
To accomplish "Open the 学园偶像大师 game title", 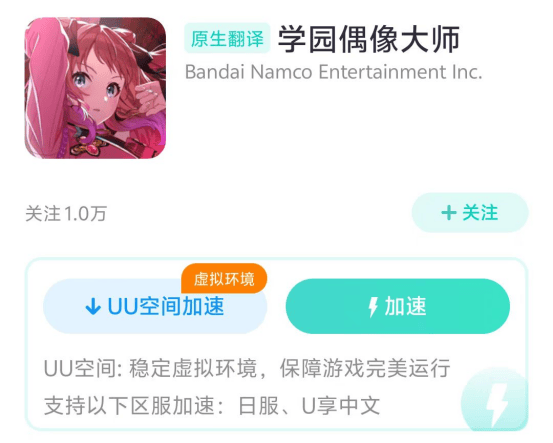I will (369, 39).
